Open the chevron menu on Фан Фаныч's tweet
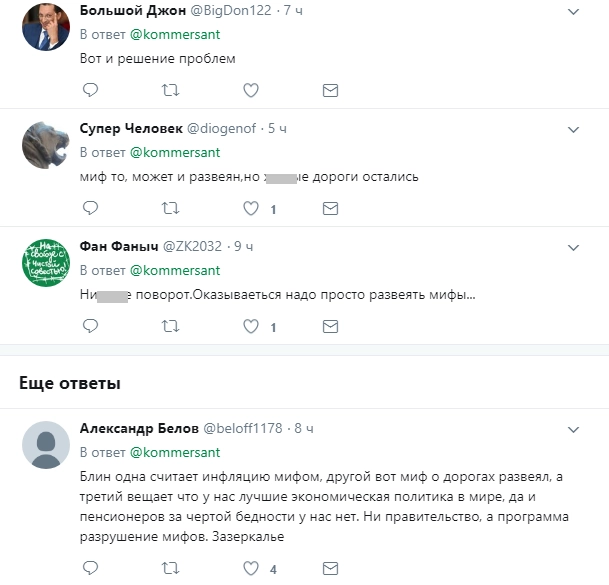609x585 pixels. pos(573,247)
